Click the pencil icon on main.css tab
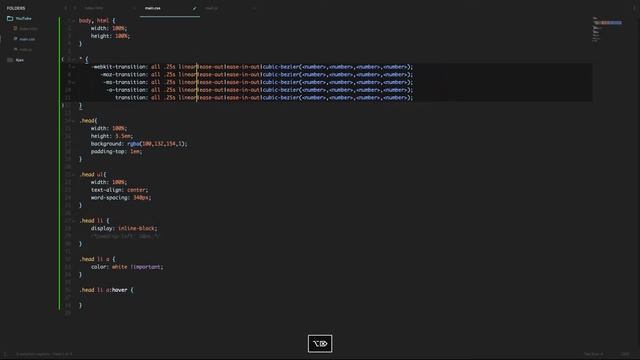This screenshot has height=360, width=640. 194,8
